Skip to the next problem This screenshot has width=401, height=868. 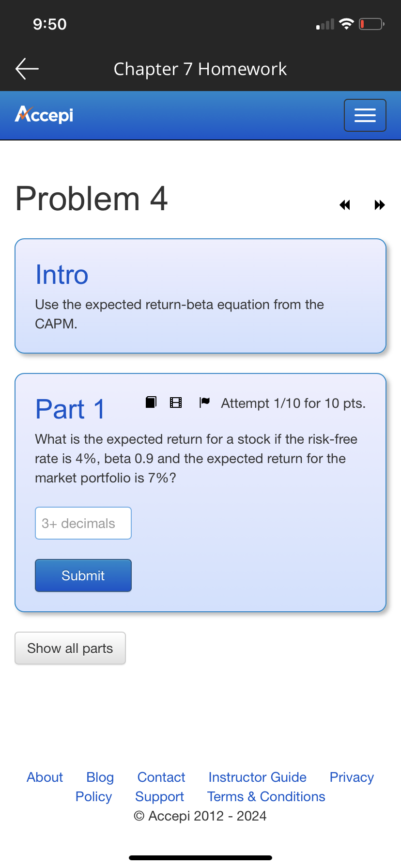[x=380, y=205]
